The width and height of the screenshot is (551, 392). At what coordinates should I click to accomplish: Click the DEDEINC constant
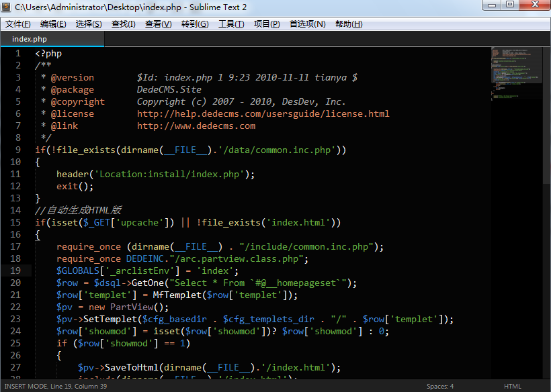tap(145, 259)
